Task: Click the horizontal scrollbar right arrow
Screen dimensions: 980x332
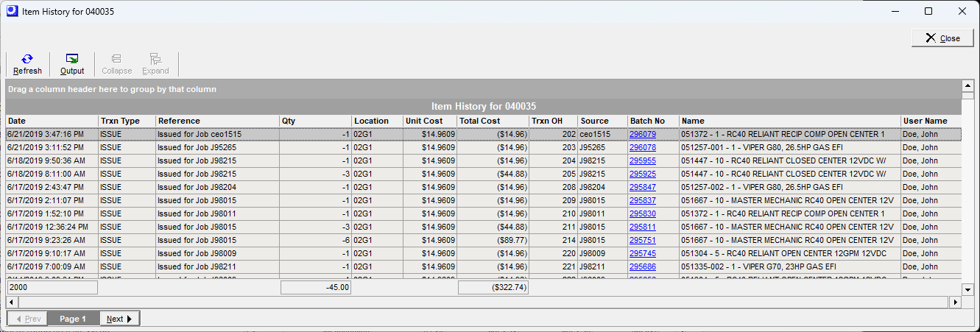Action: 956,302
